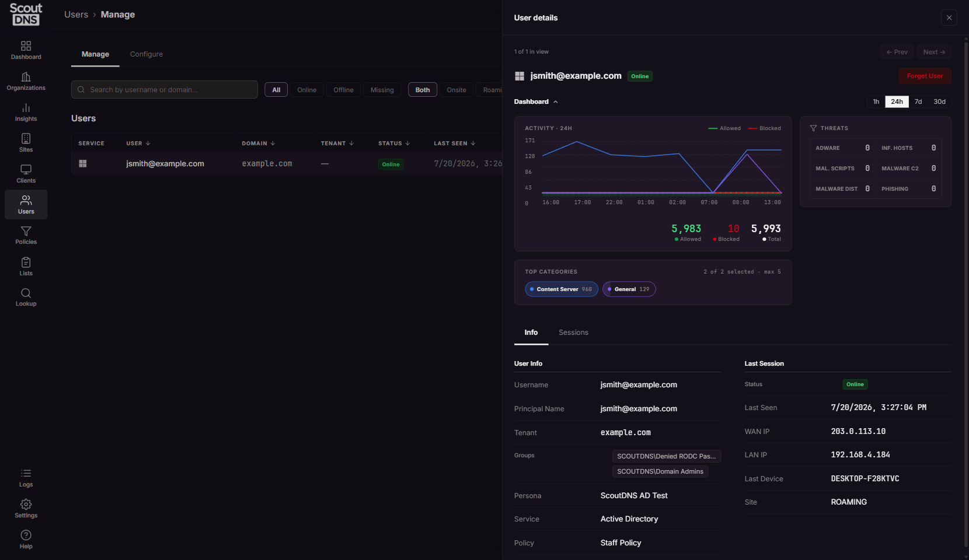Open Clients section in sidebar
Viewport: 969px width, 560px height.
pos(26,174)
